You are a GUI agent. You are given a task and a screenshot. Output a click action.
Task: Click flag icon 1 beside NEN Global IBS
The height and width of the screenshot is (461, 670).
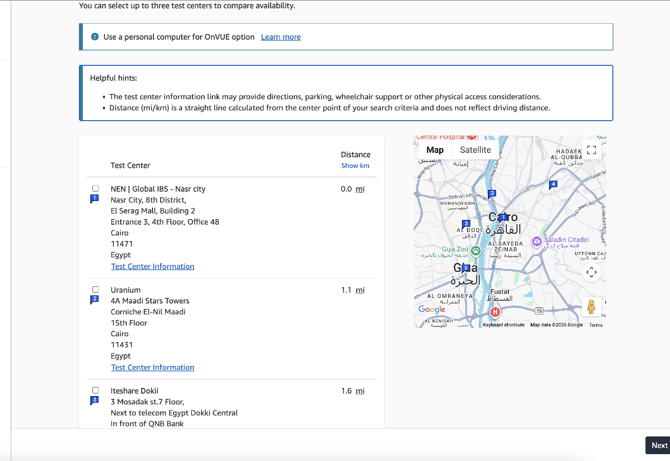94,199
